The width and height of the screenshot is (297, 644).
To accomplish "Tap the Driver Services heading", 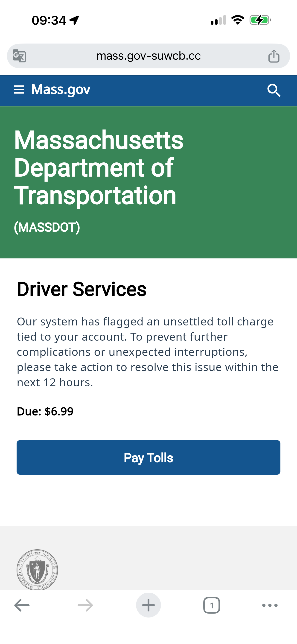I will pyautogui.click(x=82, y=289).
